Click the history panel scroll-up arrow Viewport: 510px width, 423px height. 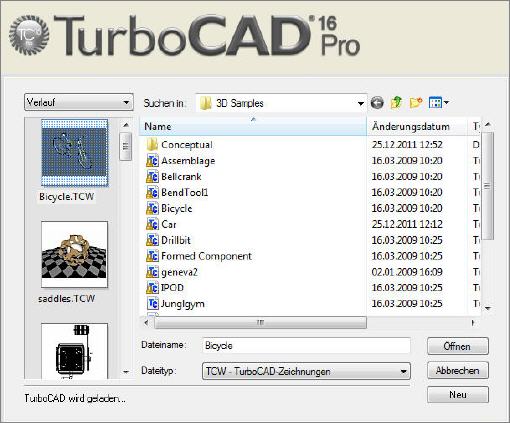point(126,125)
